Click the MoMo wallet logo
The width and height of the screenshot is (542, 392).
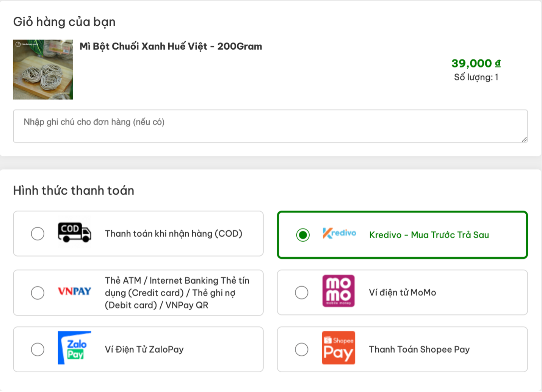338,291
